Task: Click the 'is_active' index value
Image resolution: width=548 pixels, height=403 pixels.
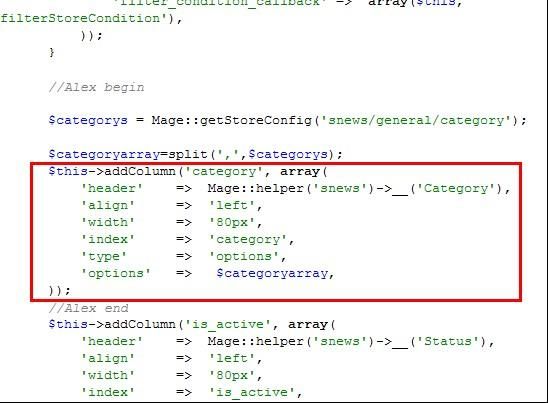Action: pyautogui.click(x=252, y=392)
